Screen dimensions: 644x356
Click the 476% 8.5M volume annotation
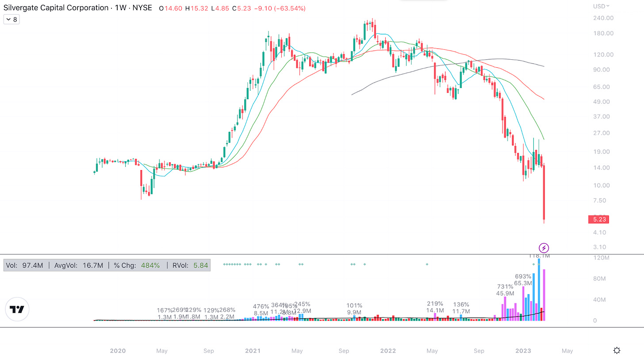[261, 310]
